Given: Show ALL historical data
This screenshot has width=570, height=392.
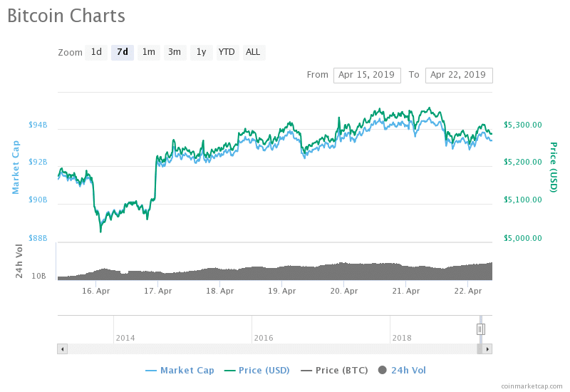Looking at the screenshot, I should (254, 52).
